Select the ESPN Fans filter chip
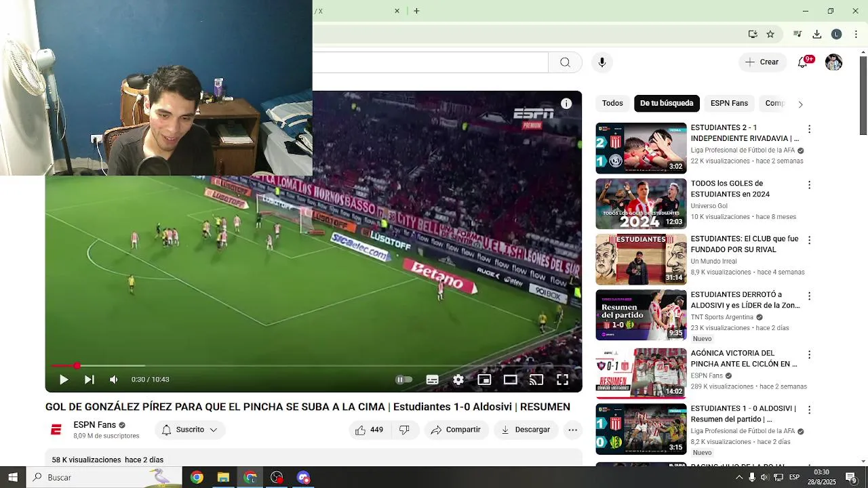This screenshot has height=488, width=868. 729,103
